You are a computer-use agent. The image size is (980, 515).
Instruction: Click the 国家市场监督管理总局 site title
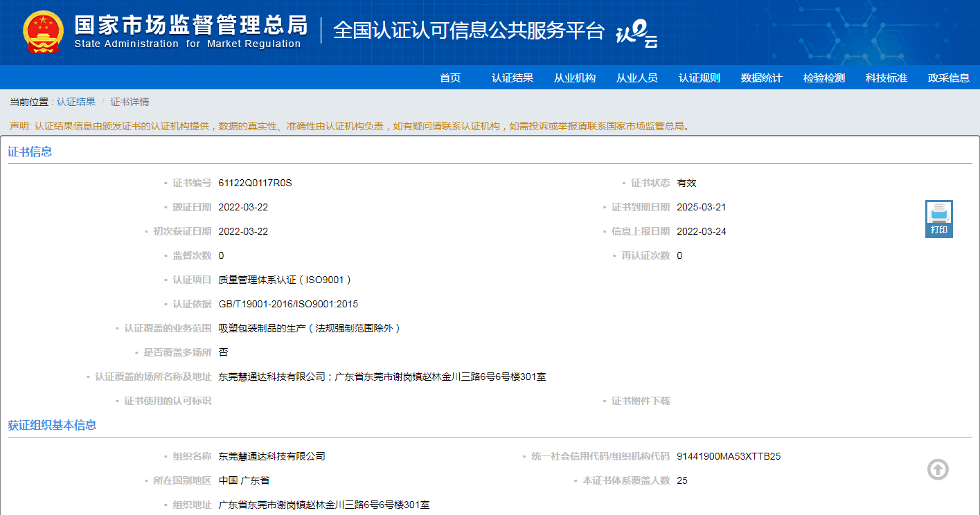click(190, 25)
